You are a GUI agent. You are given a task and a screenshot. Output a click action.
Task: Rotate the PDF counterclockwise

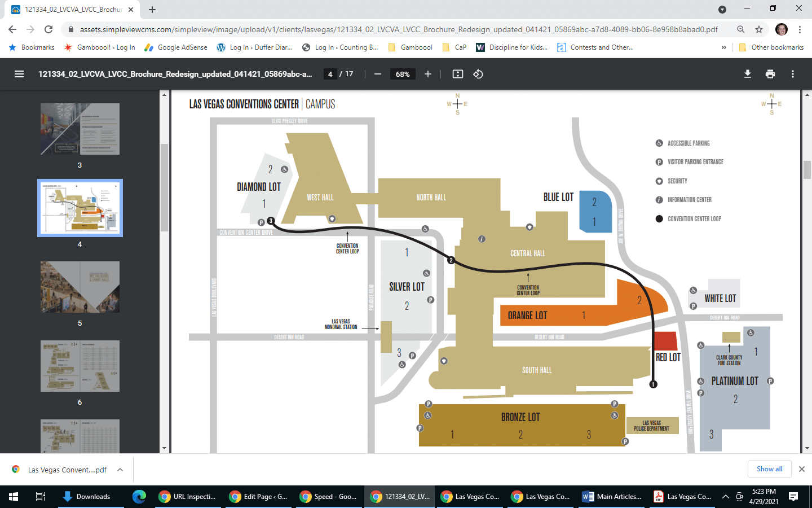tap(478, 74)
